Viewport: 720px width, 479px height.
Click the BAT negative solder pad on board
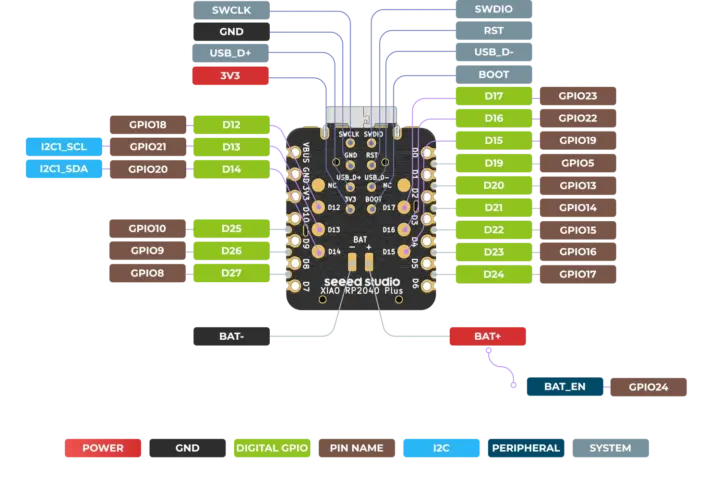click(352, 263)
